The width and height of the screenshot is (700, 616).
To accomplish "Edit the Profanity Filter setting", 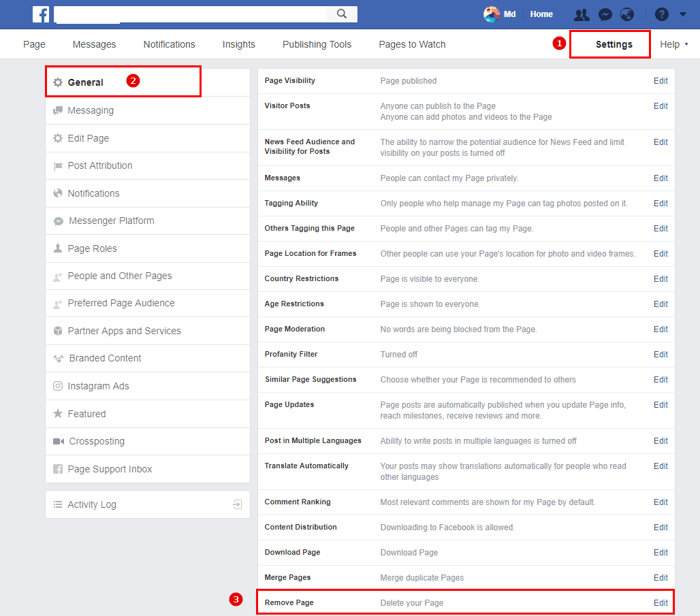I will tap(661, 355).
